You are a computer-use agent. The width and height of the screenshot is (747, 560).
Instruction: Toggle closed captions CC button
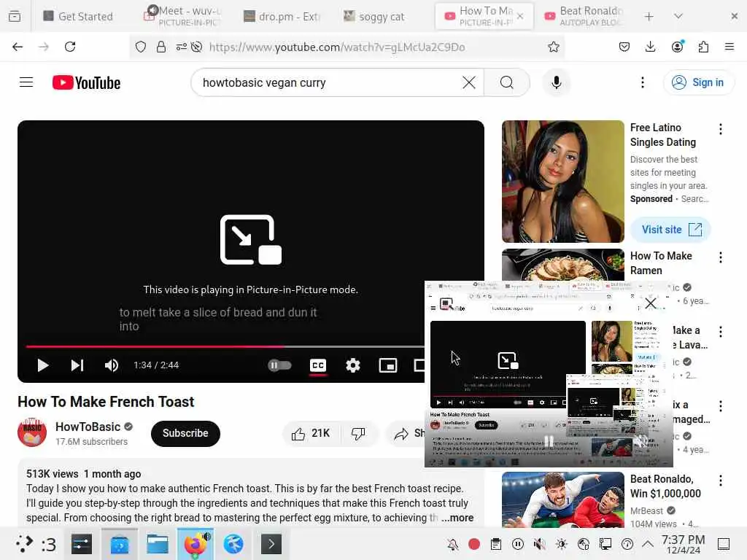(x=318, y=365)
